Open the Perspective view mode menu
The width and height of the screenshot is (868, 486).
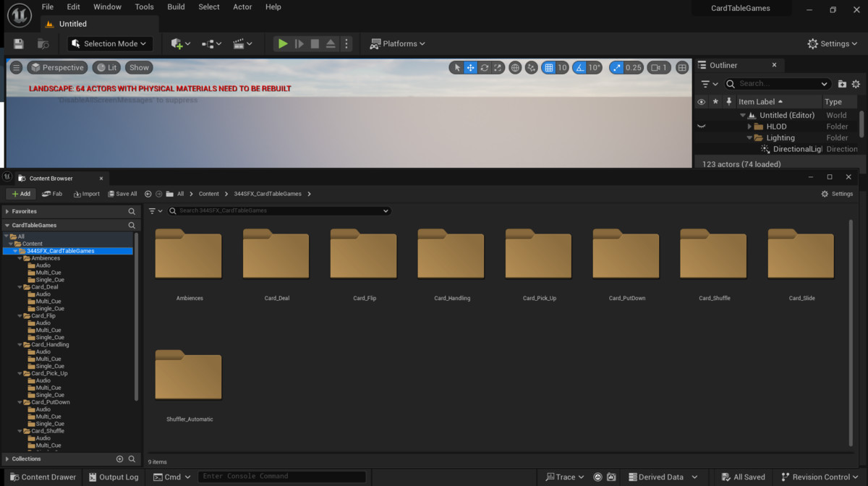(x=57, y=67)
